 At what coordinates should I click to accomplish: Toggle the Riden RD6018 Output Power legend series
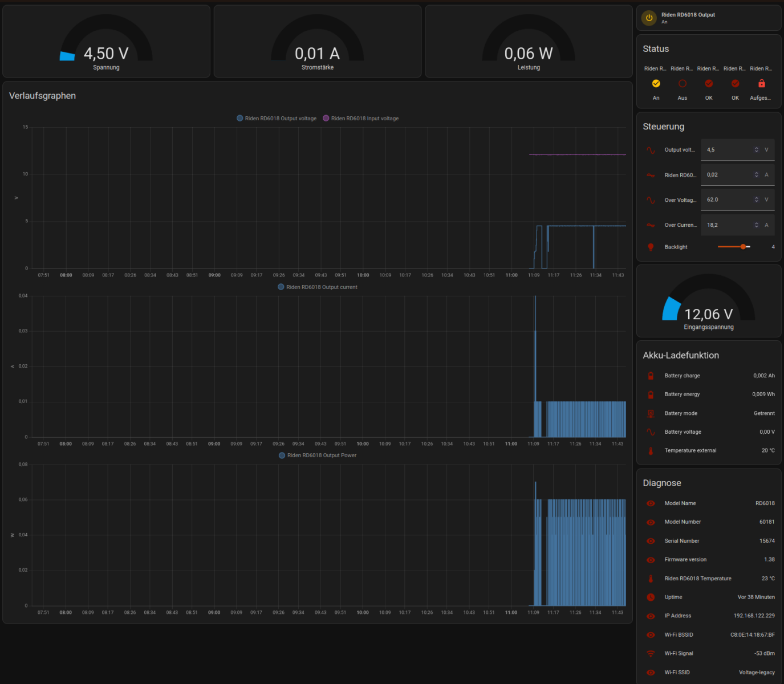(318, 455)
